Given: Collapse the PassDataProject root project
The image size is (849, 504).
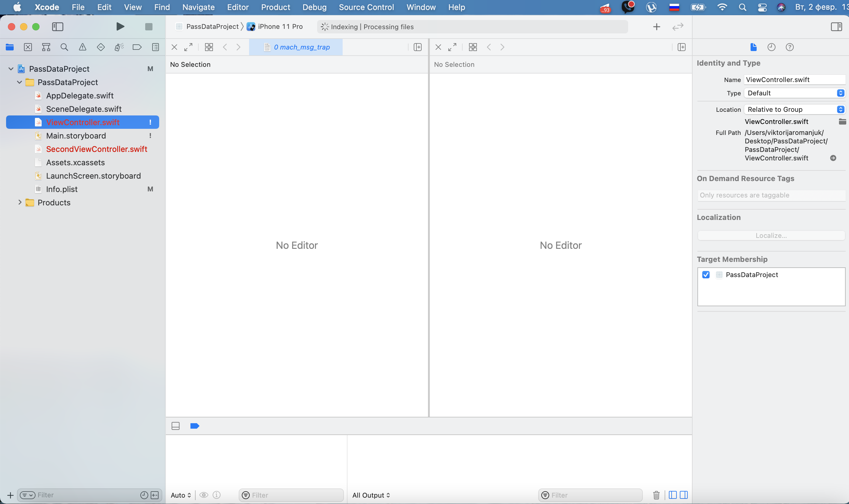Looking at the screenshot, I should [11, 69].
